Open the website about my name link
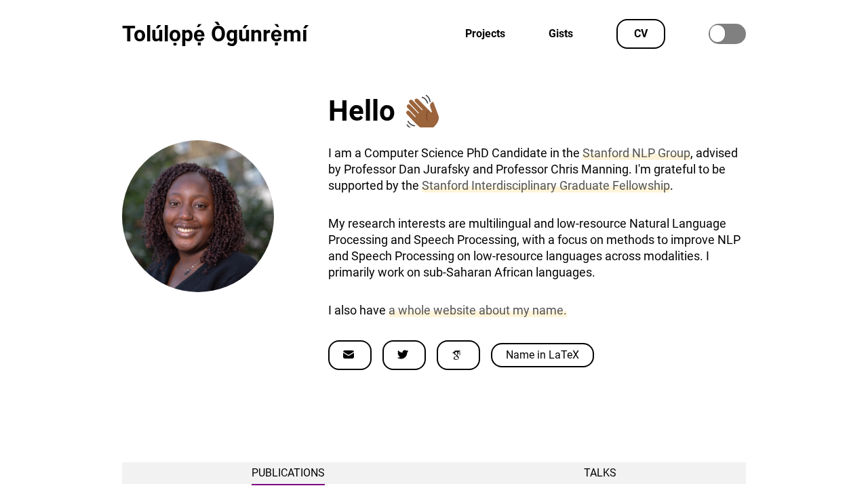The image size is (868, 488). click(x=477, y=310)
